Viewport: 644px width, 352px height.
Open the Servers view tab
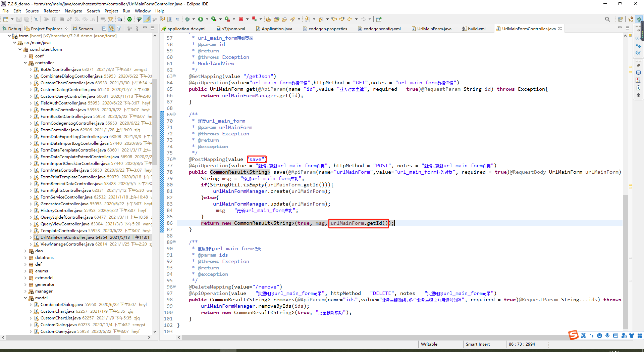[86, 29]
